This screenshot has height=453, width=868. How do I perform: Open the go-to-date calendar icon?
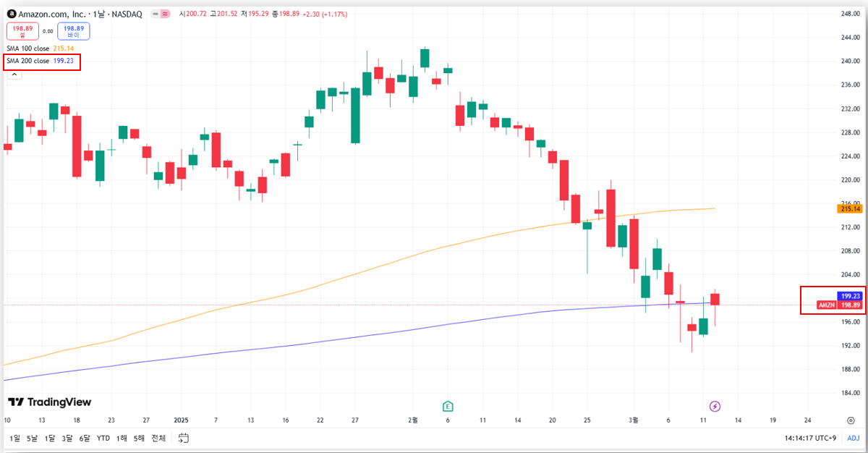click(x=183, y=438)
